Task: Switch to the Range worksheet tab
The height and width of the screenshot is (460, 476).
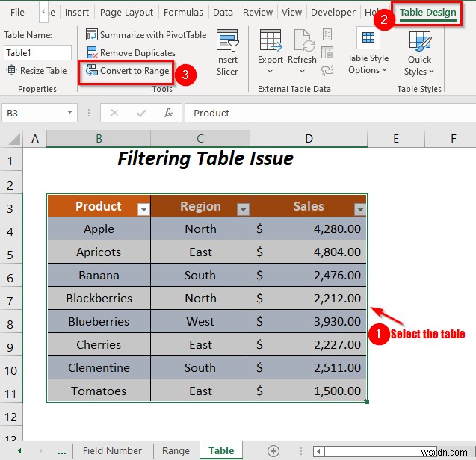Action: tap(176, 451)
